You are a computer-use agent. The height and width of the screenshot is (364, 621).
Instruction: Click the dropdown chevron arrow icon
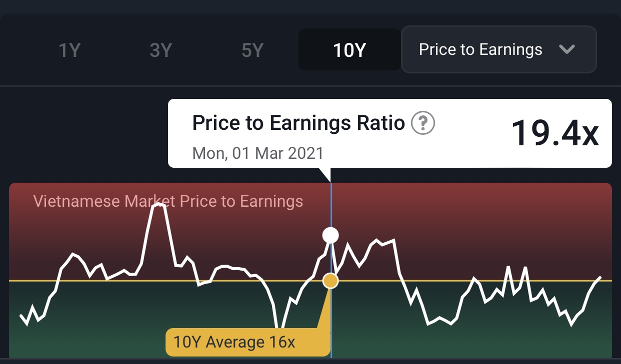click(x=567, y=49)
